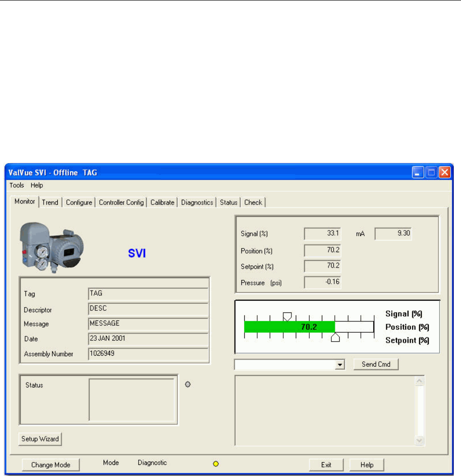Screen dimensions: 461x476
Task: Click the Tag field containing TAG
Action: pyautogui.click(x=148, y=294)
